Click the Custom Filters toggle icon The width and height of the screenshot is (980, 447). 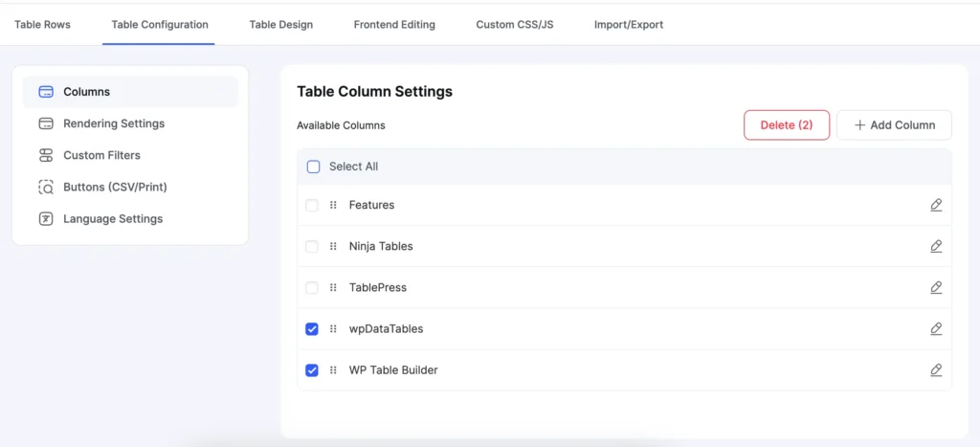coord(46,156)
